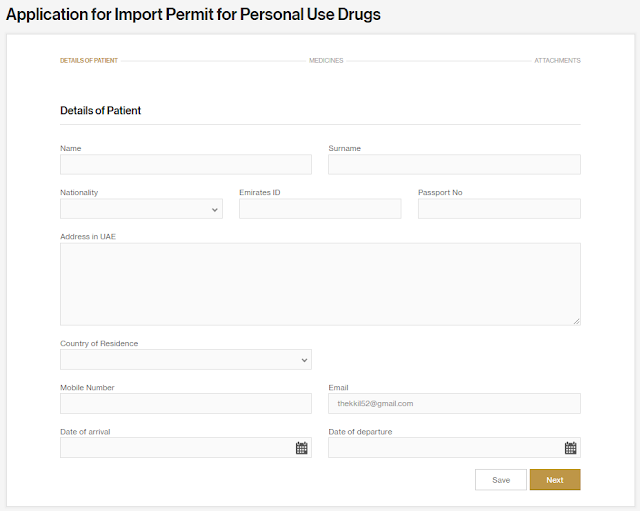The height and width of the screenshot is (511, 640).
Task: Click inside the Address in UAE textarea
Action: click(320, 283)
